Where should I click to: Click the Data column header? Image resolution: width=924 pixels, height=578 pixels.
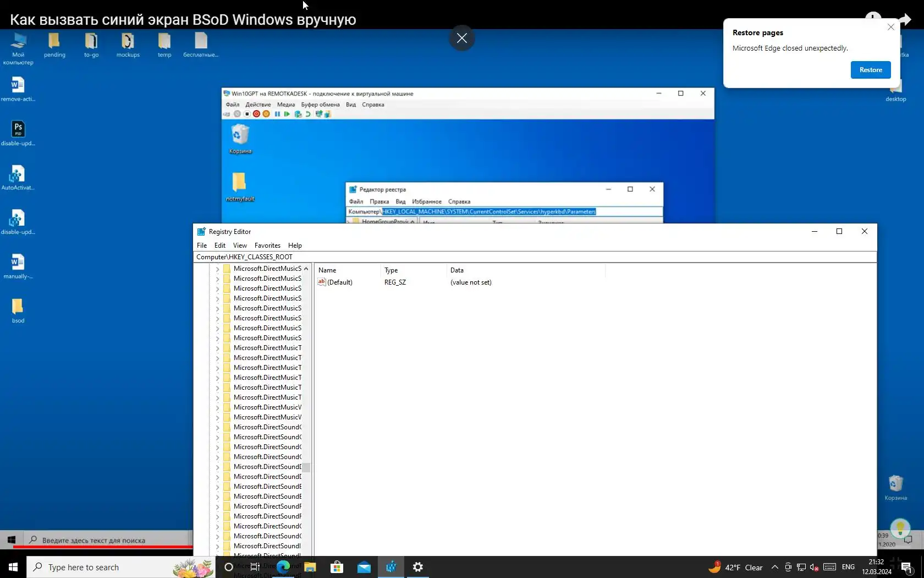click(526, 270)
